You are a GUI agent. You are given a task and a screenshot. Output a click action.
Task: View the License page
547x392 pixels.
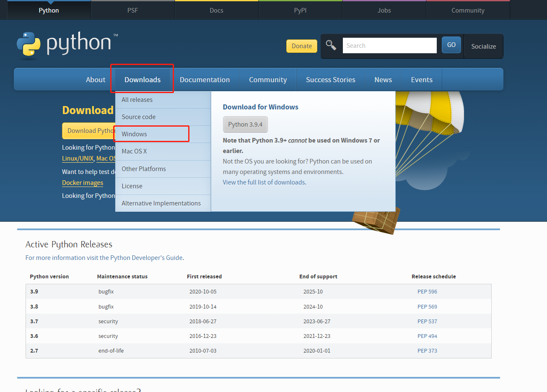[x=131, y=186]
